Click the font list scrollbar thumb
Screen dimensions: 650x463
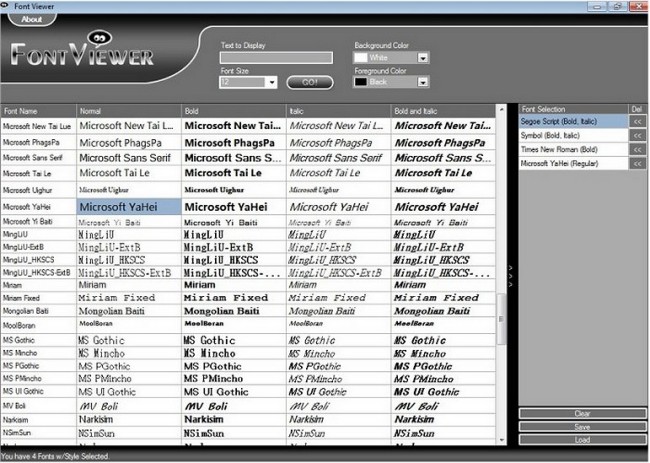[x=502, y=319]
